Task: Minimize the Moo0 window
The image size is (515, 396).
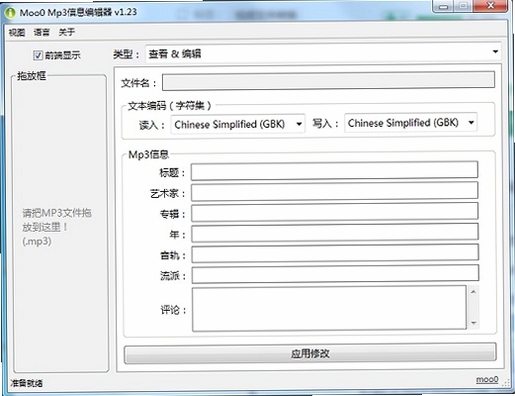Action: 443,7
